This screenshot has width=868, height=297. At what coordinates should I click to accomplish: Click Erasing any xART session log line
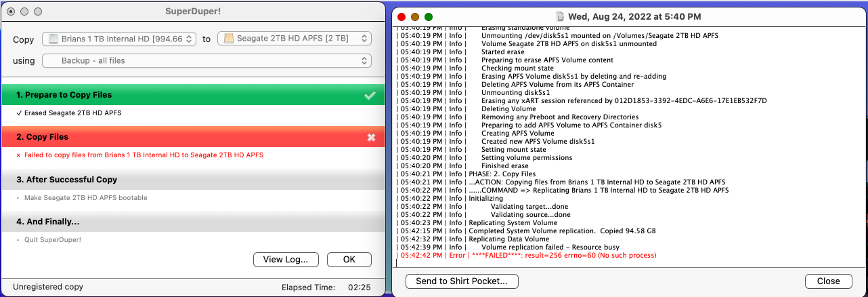click(581, 101)
